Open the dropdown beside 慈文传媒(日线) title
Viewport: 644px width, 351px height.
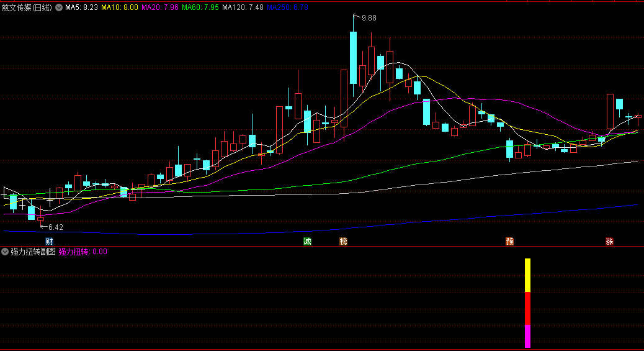coord(59,7)
